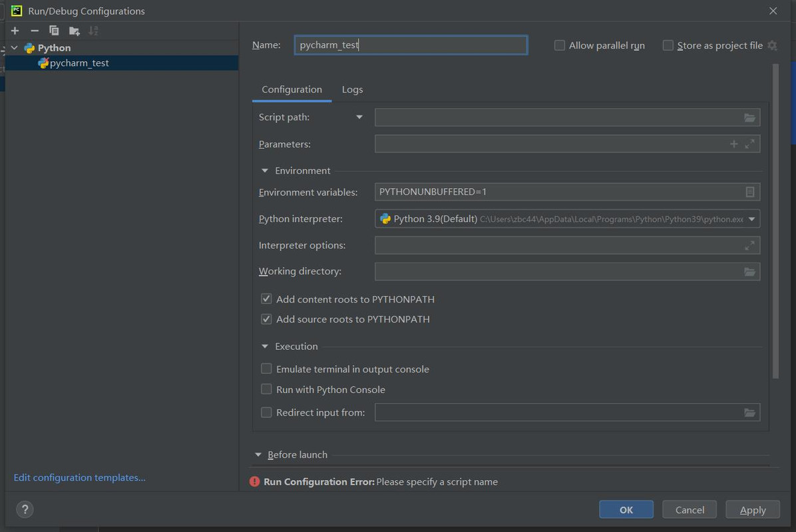Switch to the Logs tab
The width and height of the screenshot is (796, 532).
(x=352, y=90)
